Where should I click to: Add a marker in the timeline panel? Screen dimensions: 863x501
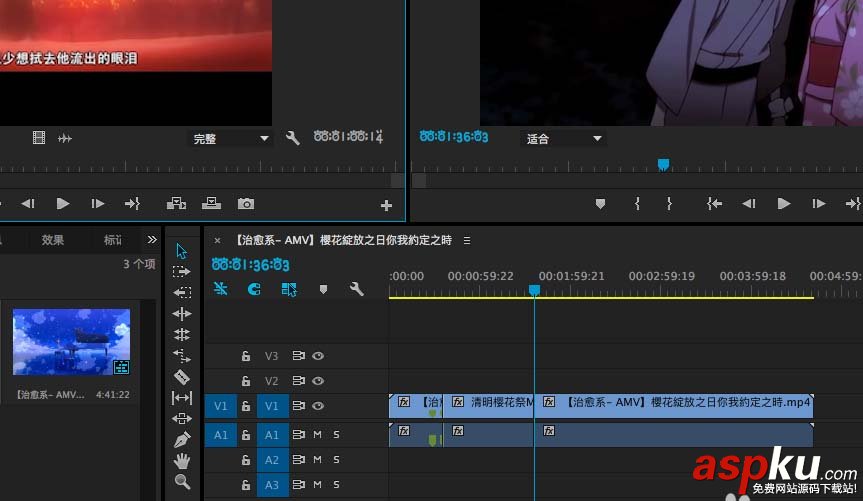pyautogui.click(x=323, y=289)
